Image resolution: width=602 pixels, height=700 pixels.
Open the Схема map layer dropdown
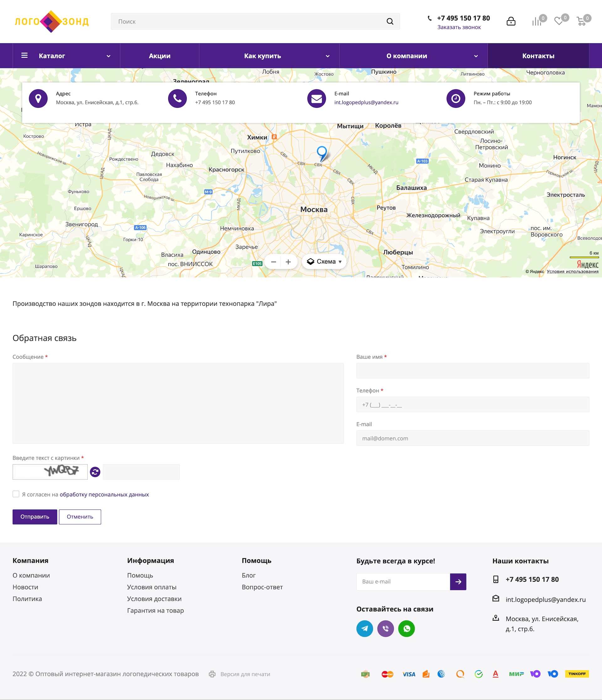[324, 262]
